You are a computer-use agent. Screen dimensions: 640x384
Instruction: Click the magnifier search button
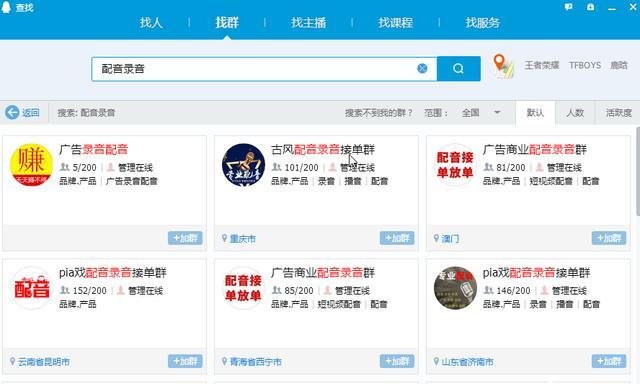click(x=458, y=69)
